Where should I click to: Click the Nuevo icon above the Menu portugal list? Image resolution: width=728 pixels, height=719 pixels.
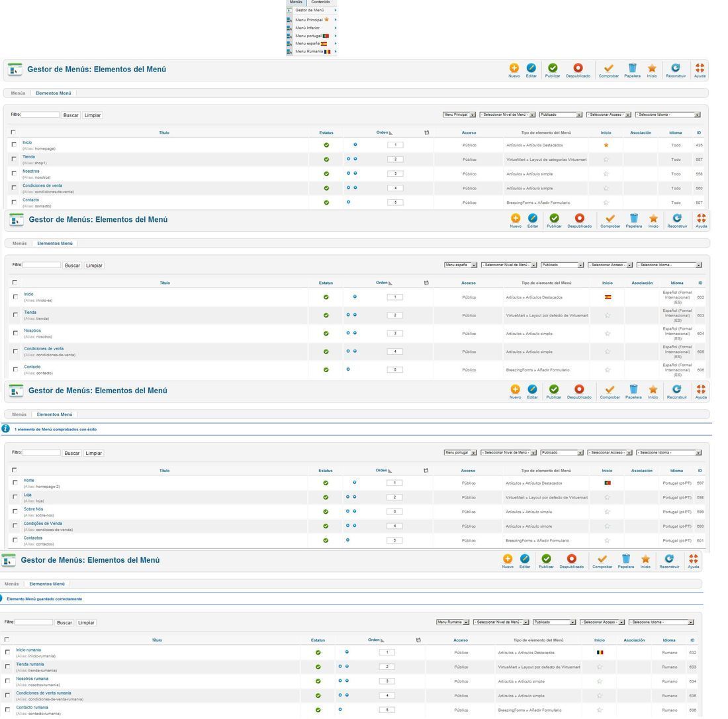[x=515, y=389]
